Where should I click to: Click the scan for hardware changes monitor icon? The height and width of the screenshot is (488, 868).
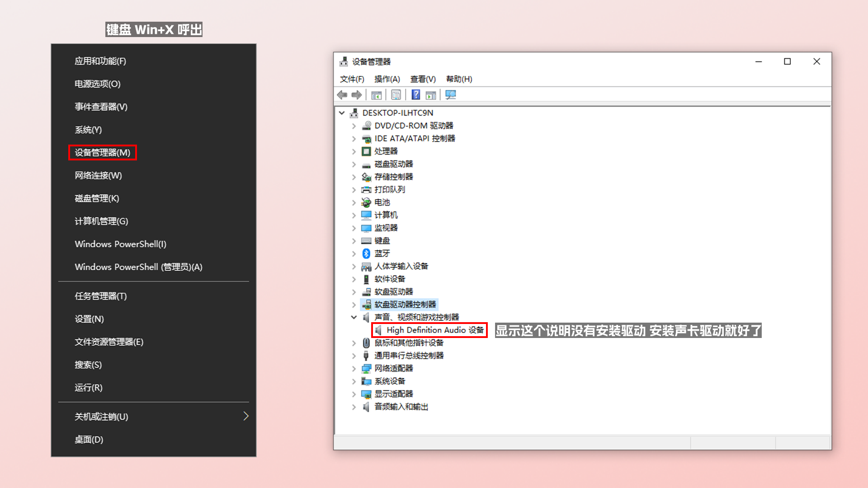(451, 95)
